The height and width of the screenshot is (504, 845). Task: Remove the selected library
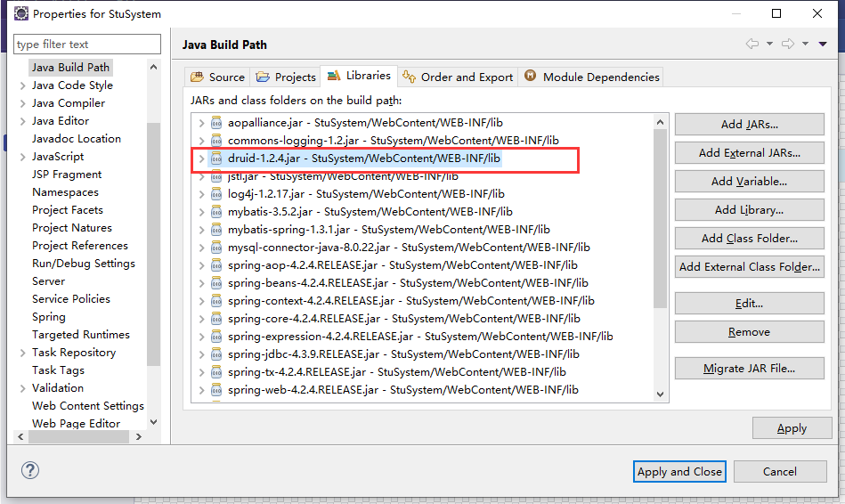coord(749,332)
